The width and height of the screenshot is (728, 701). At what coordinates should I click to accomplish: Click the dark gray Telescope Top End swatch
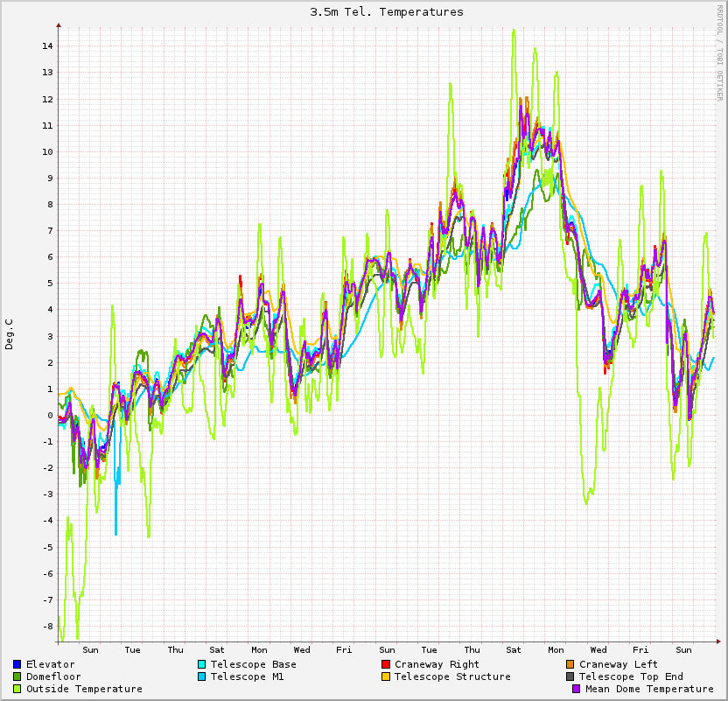(x=570, y=676)
